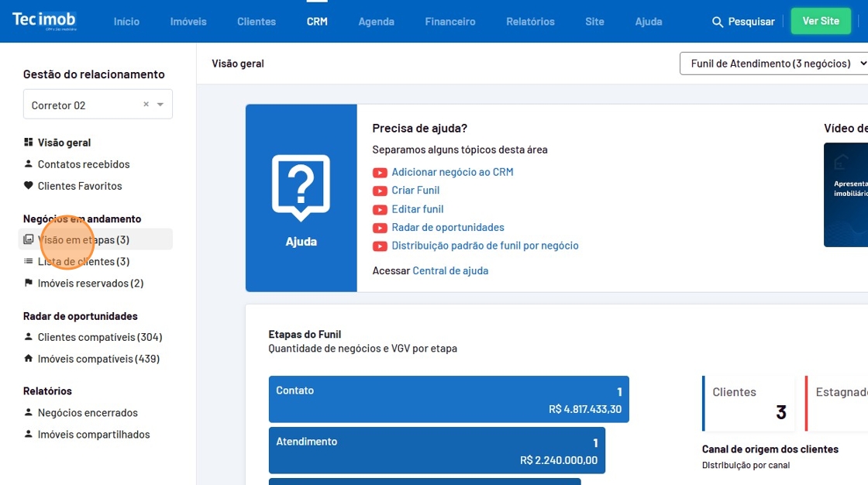Open Radar de oportunidades help link
The image size is (868, 485).
tap(447, 228)
